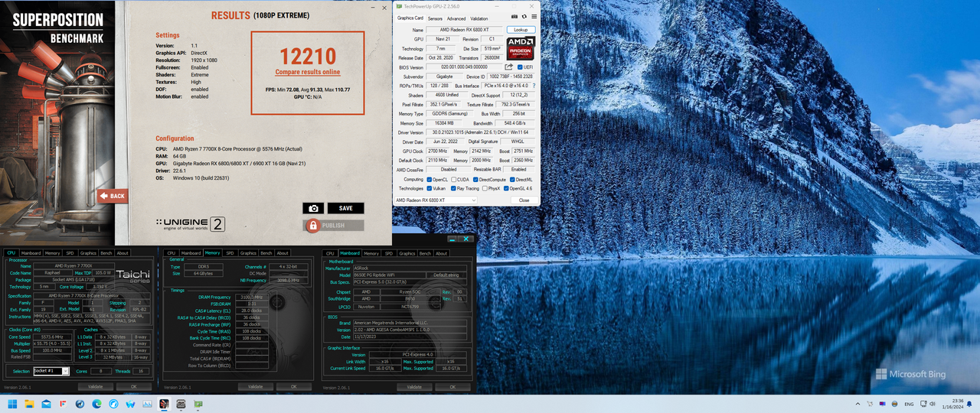Click the Bus Interface question mark icon

[534, 86]
